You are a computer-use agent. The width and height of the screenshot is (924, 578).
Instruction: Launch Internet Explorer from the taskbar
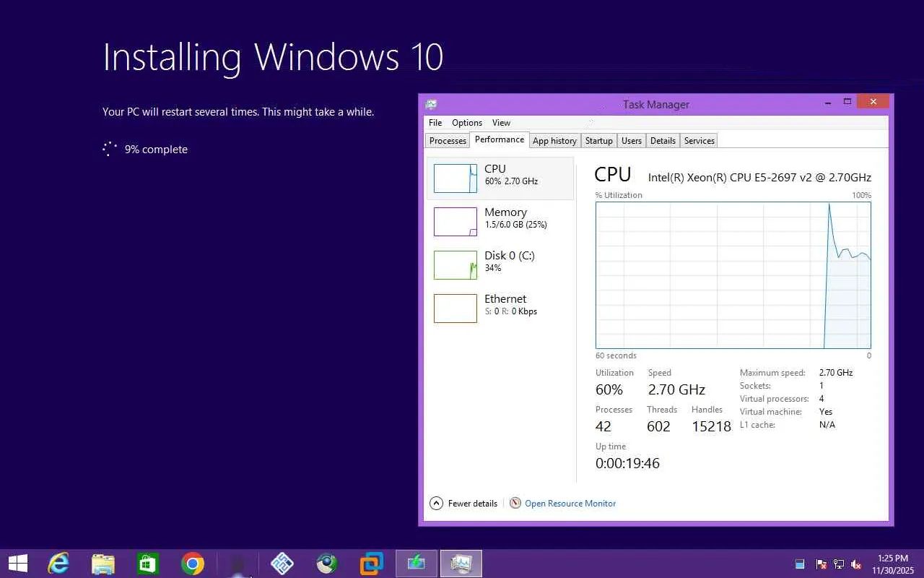tap(58, 564)
